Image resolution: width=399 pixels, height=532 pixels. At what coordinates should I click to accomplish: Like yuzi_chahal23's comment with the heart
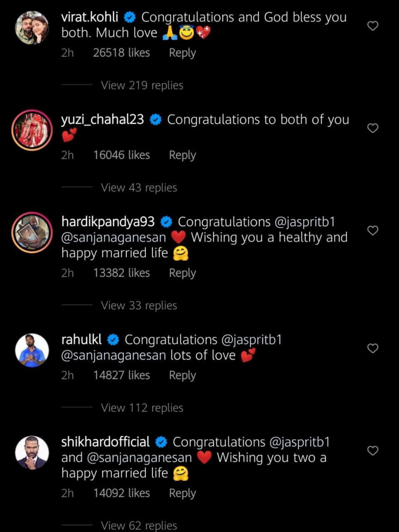tap(373, 128)
